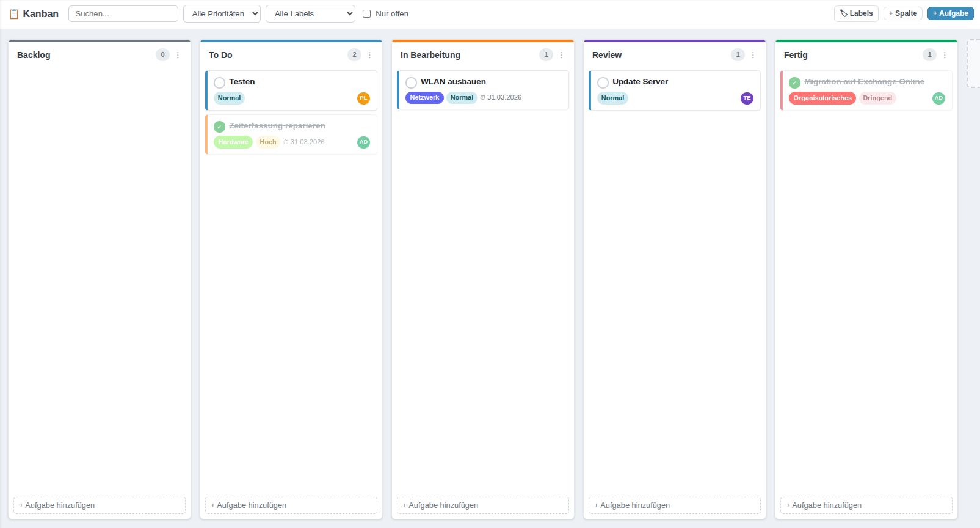The height and width of the screenshot is (528, 980).
Task: Click the Normal priority on Testen card
Action: point(230,98)
